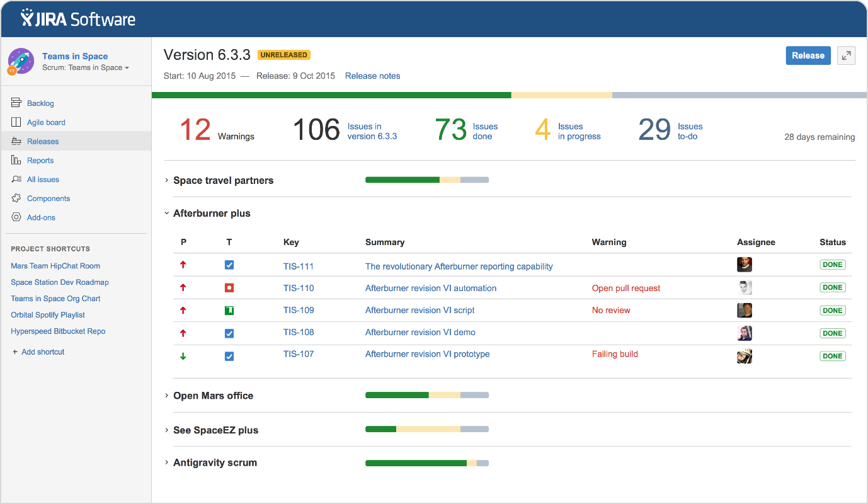Click assignee avatar for TIS-107
868x504 pixels.
(745, 356)
